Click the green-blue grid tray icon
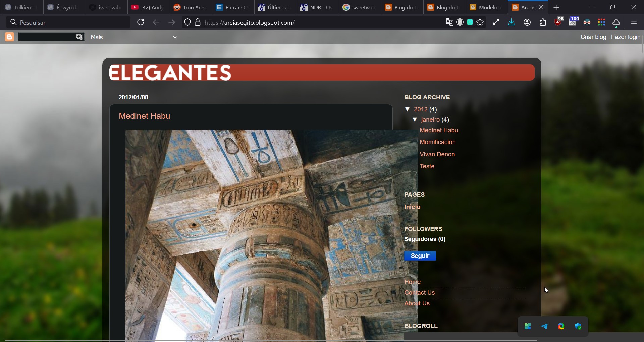 (x=528, y=326)
